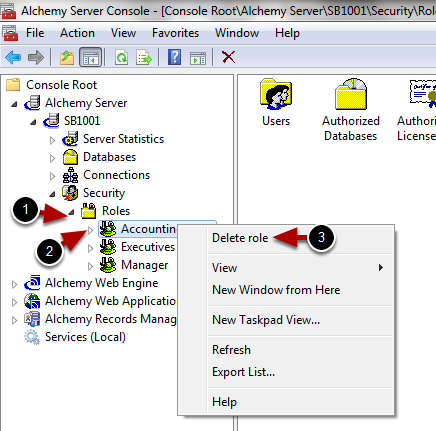Open the Help menu in menu bar
The width and height of the screenshot is (436, 431).
[287, 33]
